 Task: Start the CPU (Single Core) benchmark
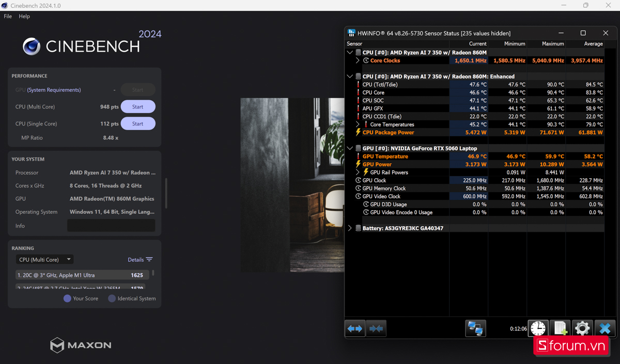point(138,124)
